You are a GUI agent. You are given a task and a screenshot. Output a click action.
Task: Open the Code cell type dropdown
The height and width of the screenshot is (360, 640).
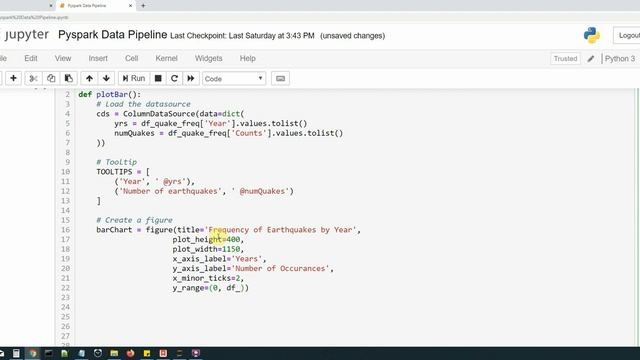click(234, 78)
